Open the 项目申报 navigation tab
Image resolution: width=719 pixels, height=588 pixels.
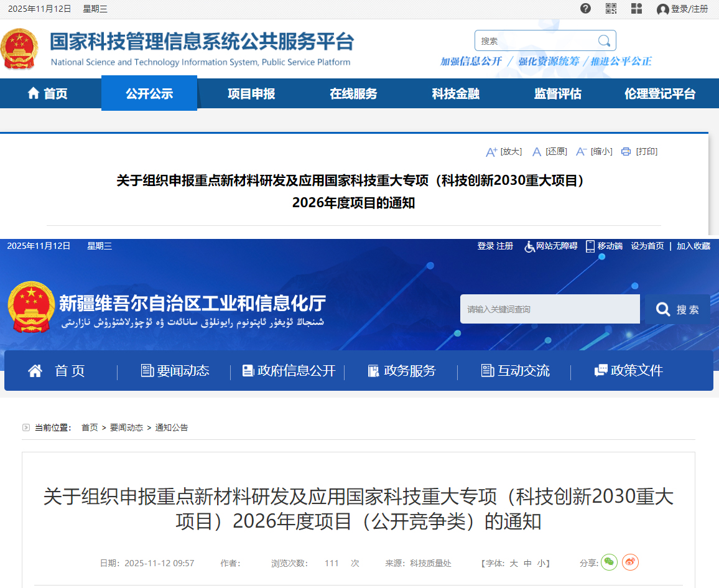(251, 94)
